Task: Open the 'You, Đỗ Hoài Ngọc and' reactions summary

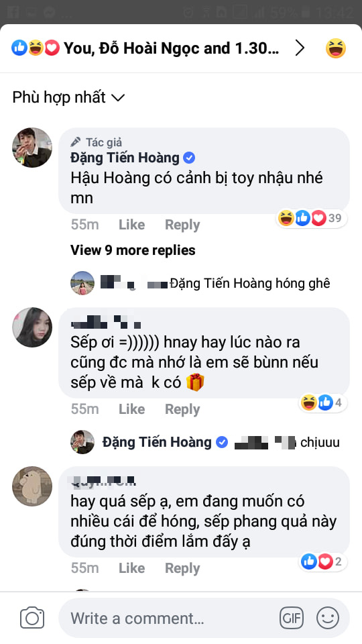Action: pos(145,48)
